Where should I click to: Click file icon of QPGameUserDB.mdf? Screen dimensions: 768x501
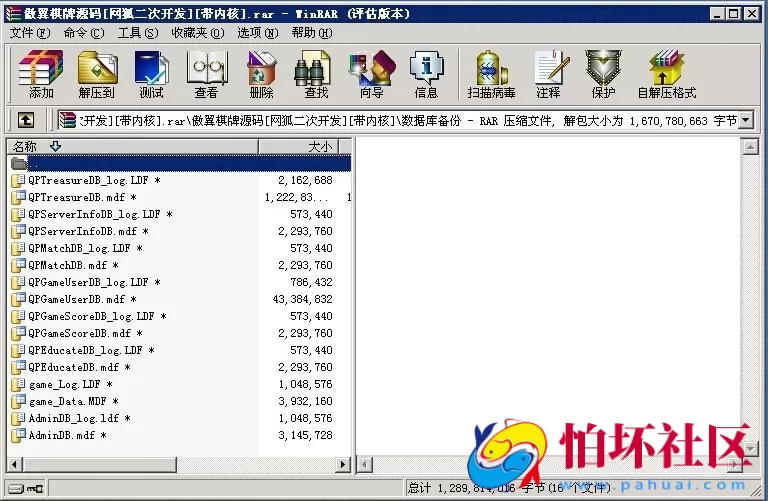tap(18, 299)
